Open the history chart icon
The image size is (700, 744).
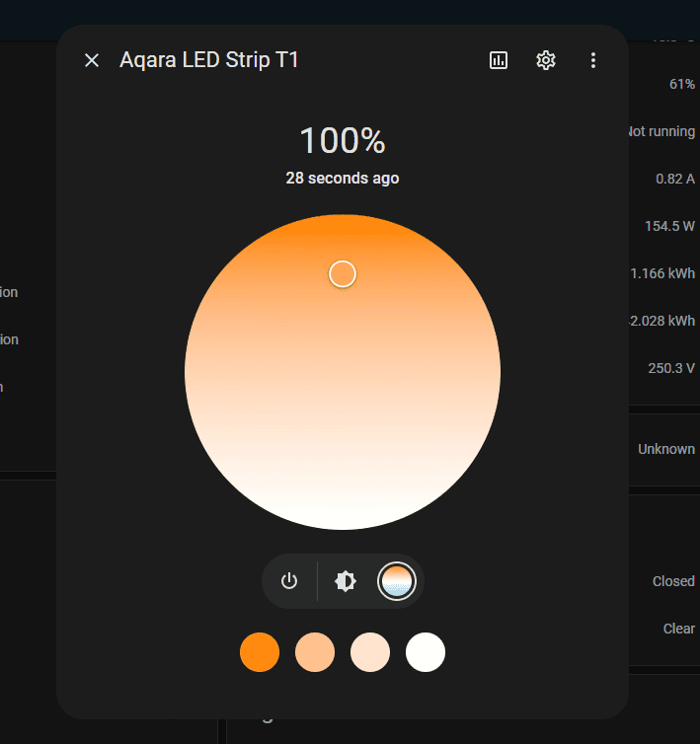coord(499,60)
